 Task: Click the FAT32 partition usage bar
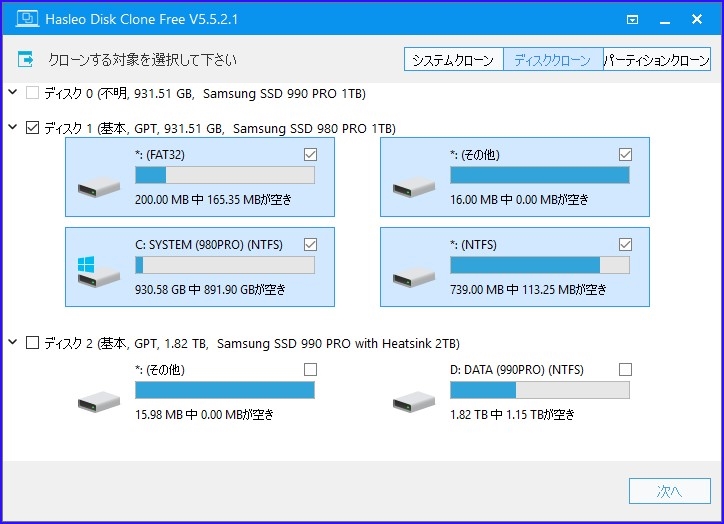click(x=225, y=175)
